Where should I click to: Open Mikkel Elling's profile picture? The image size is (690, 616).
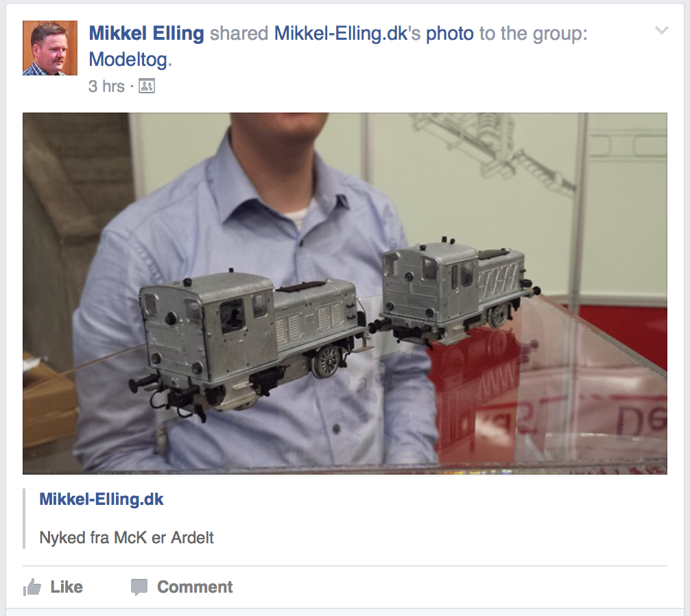point(50,48)
